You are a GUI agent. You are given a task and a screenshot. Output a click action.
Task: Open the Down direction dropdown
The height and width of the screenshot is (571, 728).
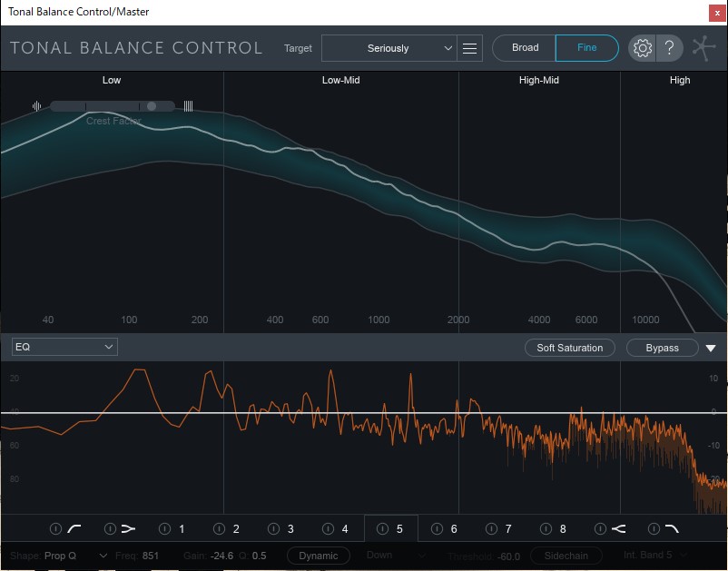(396, 556)
